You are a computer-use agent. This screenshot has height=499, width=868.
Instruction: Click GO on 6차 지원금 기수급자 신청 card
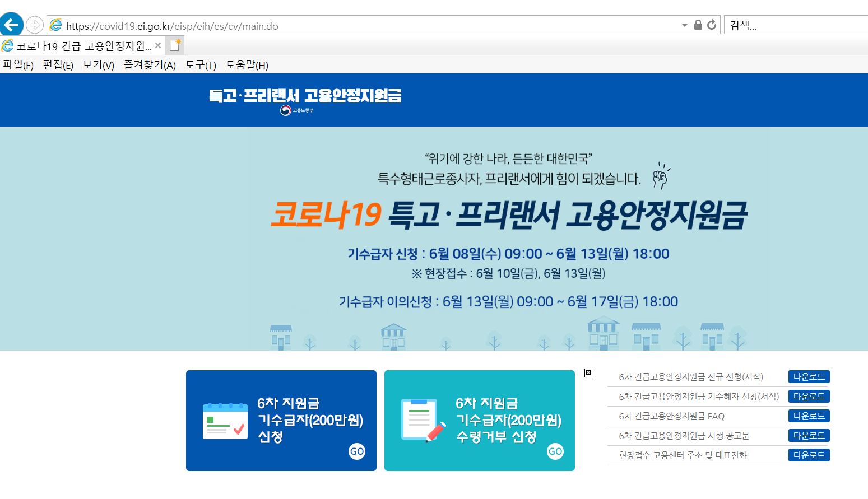357,451
